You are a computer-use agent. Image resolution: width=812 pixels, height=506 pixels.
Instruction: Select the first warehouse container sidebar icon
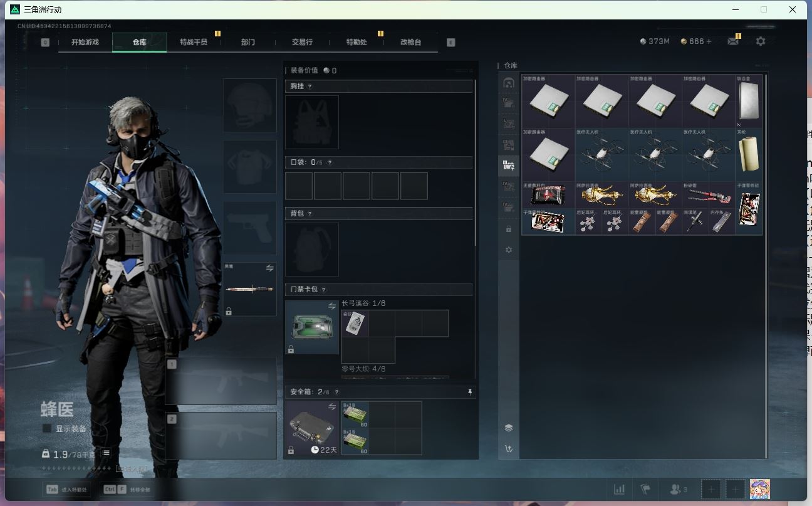[x=509, y=83]
